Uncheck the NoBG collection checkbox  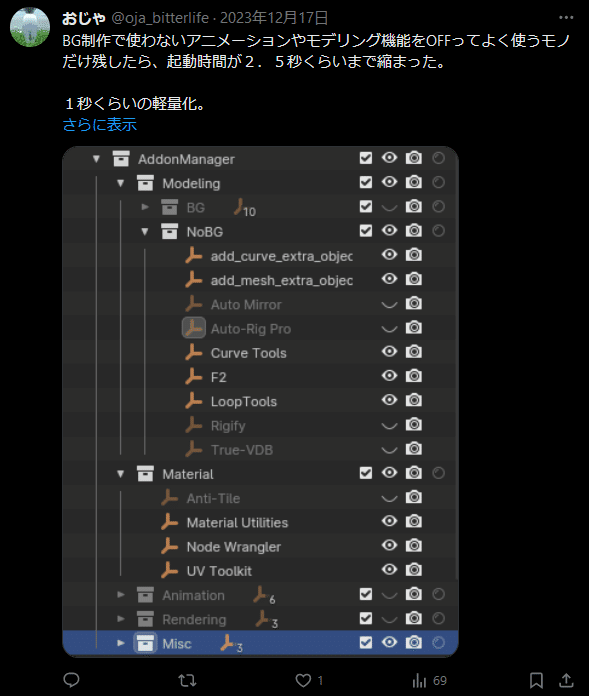[x=366, y=231]
